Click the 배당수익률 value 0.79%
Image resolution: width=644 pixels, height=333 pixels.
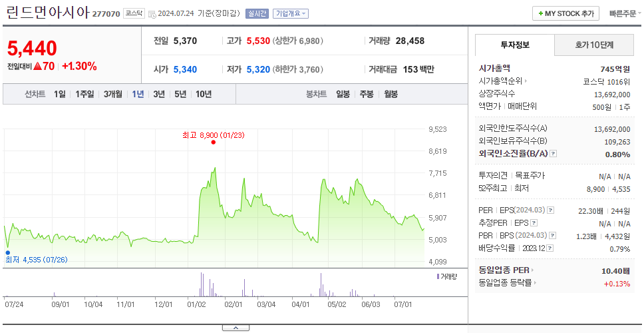[620, 249]
